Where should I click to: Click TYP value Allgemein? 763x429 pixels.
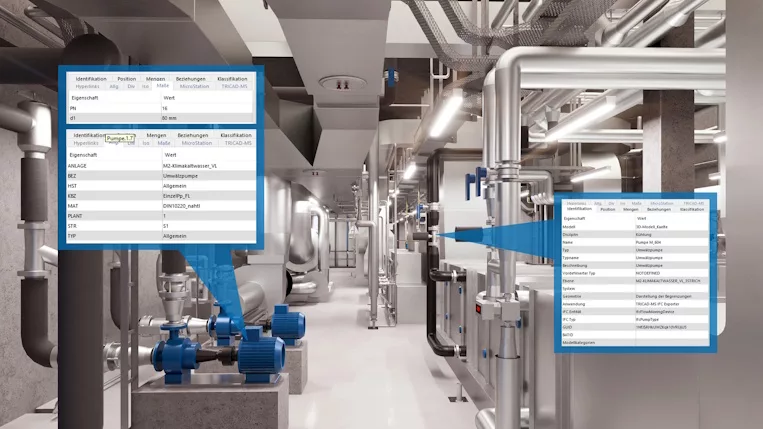coord(174,236)
